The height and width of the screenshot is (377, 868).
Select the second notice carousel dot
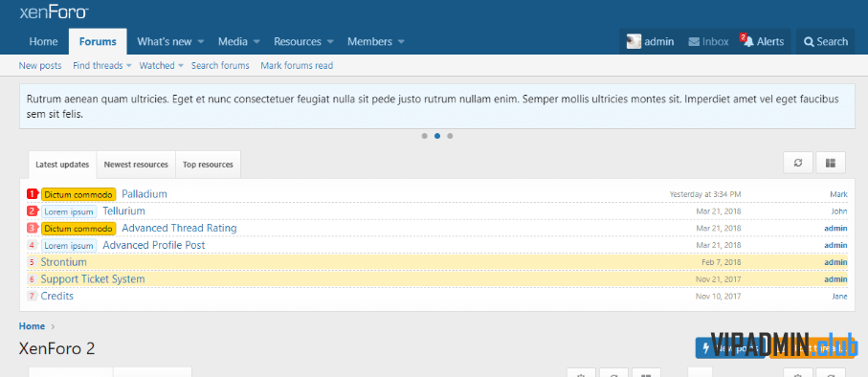[x=437, y=136]
